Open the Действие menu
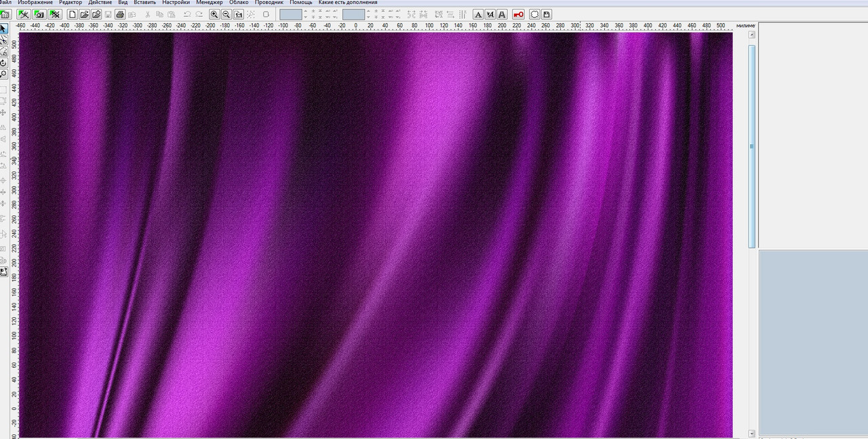868x439 pixels. click(x=100, y=3)
